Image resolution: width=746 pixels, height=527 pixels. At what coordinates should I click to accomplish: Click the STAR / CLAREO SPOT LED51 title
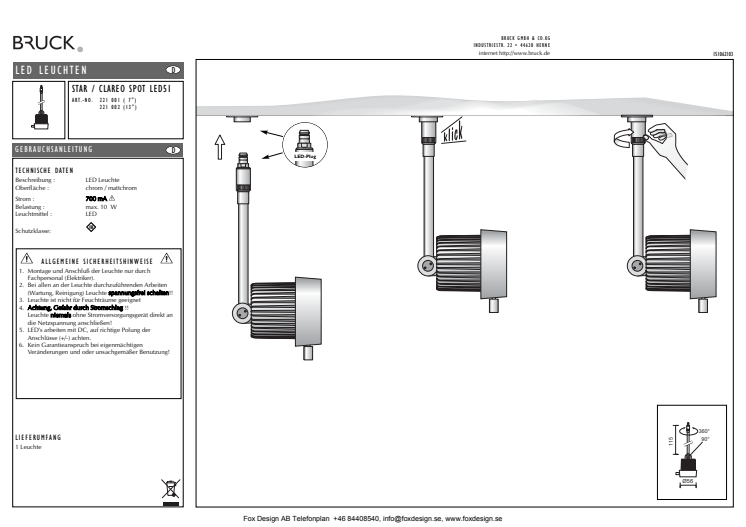tap(121, 88)
